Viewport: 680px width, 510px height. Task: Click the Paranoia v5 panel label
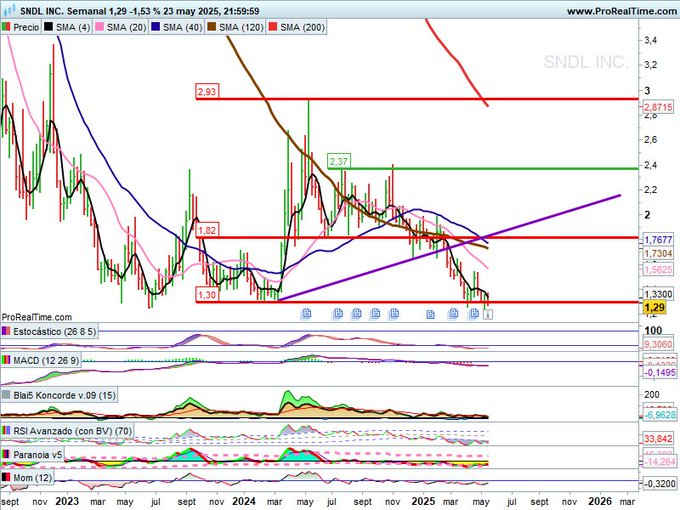38,455
